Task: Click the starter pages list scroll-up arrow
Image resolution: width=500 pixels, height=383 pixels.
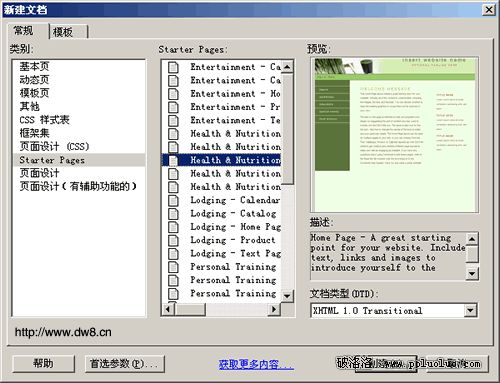Action: (x=287, y=67)
